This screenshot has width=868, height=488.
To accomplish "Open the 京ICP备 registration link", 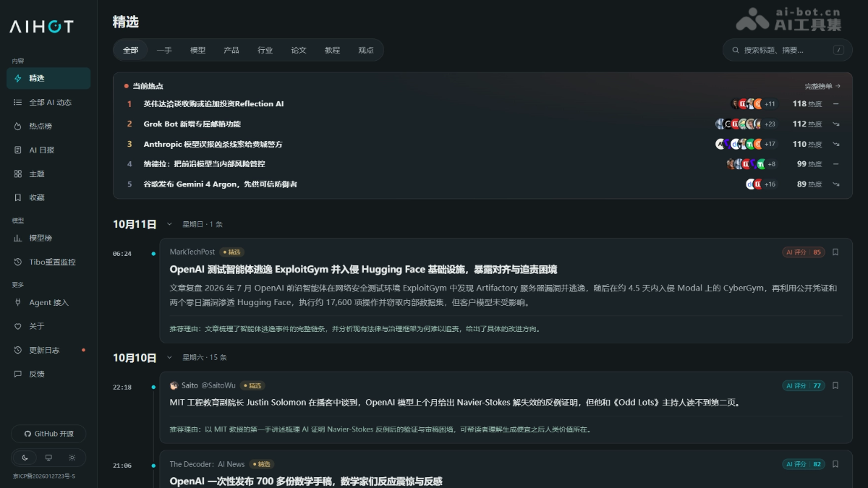I will pos(44,476).
